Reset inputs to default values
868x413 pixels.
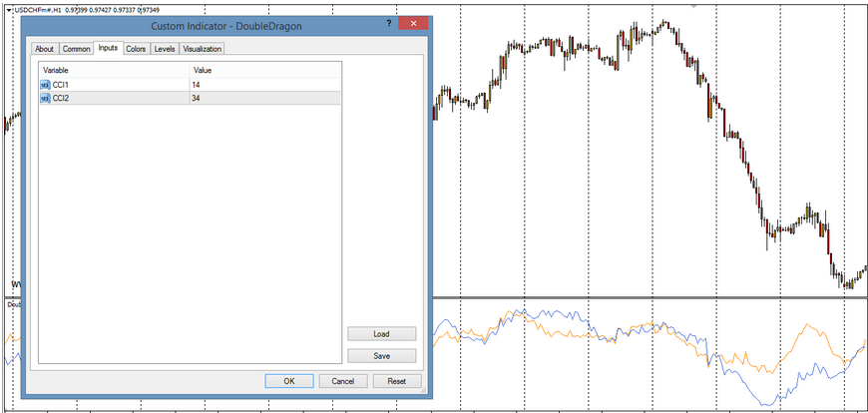point(396,381)
